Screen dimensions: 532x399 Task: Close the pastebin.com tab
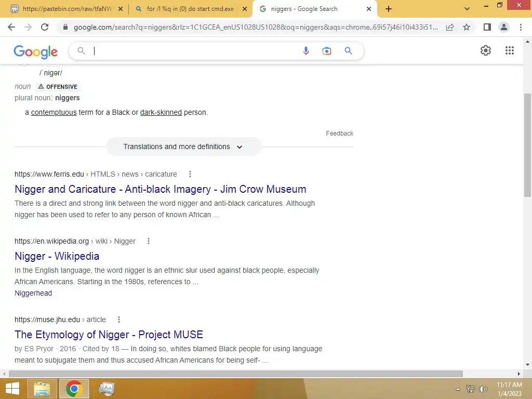click(x=121, y=9)
